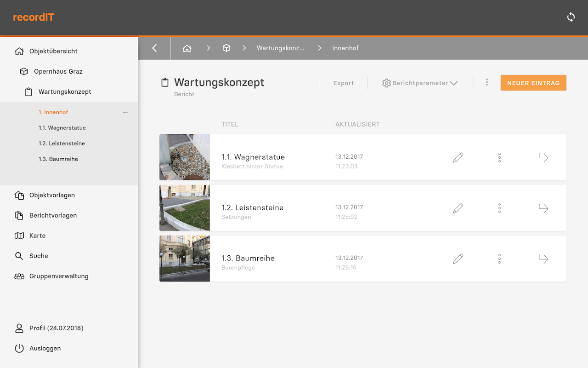
Task: Click the Wagnerstatue gravel bed thumbnail
Action: [x=185, y=157]
